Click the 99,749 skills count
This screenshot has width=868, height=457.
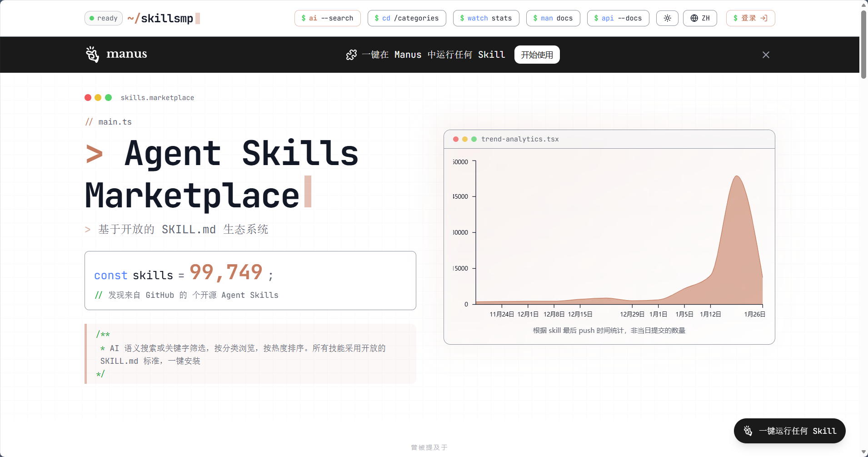point(226,272)
